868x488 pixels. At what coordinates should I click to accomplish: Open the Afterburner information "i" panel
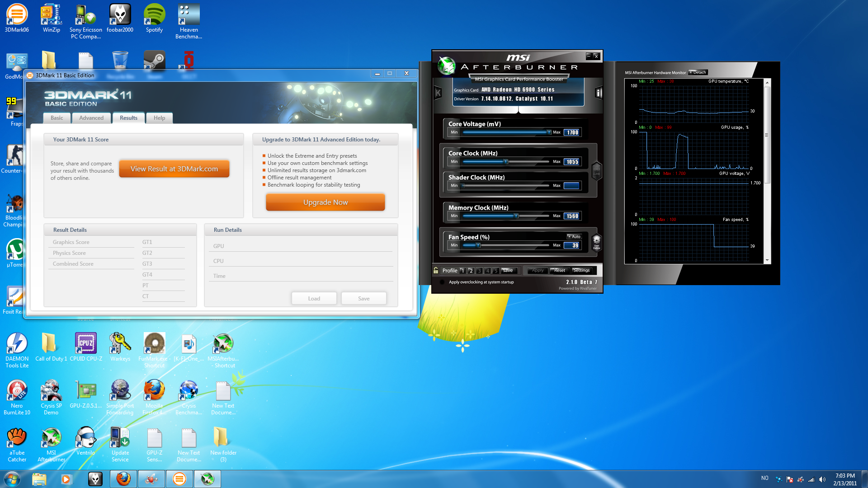point(599,93)
